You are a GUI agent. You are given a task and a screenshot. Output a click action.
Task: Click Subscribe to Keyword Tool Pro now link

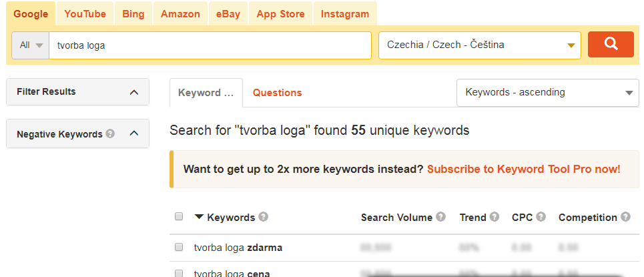(x=524, y=169)
